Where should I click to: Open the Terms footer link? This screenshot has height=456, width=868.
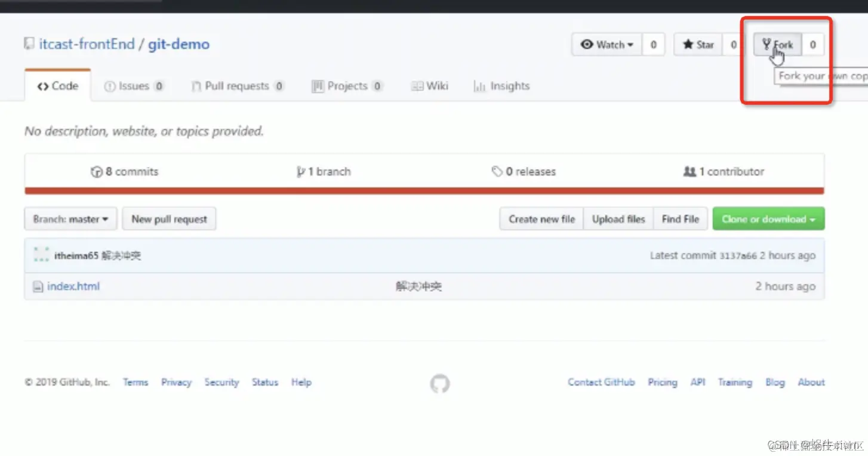(136, 383)
